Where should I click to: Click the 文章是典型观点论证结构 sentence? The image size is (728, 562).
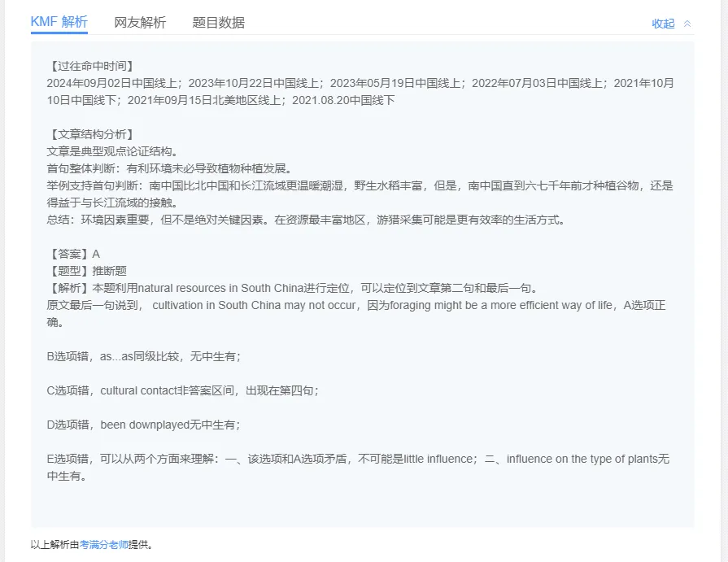coord(112,151)
